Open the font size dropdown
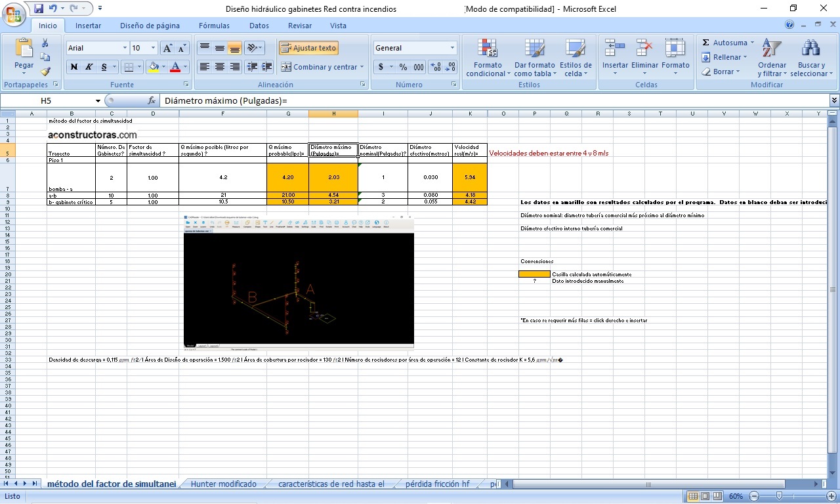 (x=154, y=48)
